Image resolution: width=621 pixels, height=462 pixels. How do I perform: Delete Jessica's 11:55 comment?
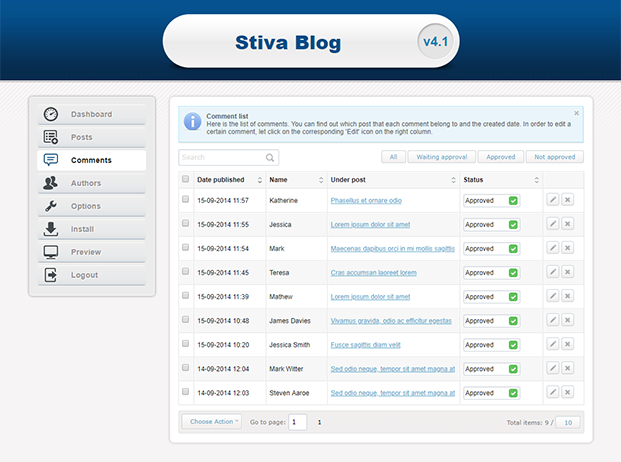coord(568,224)
